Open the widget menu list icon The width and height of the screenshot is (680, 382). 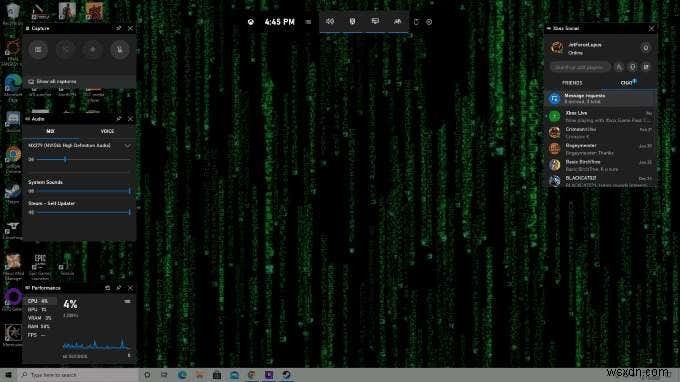click(x=308, y=22)
